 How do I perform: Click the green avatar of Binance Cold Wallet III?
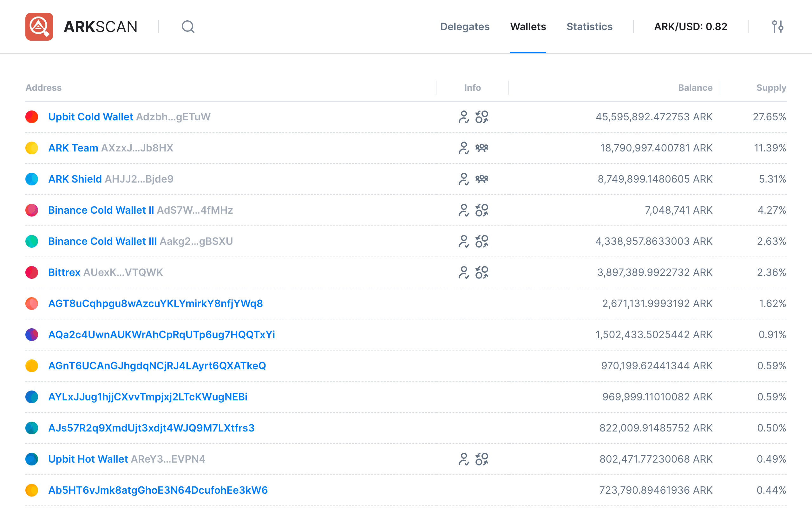click(32, 241)
